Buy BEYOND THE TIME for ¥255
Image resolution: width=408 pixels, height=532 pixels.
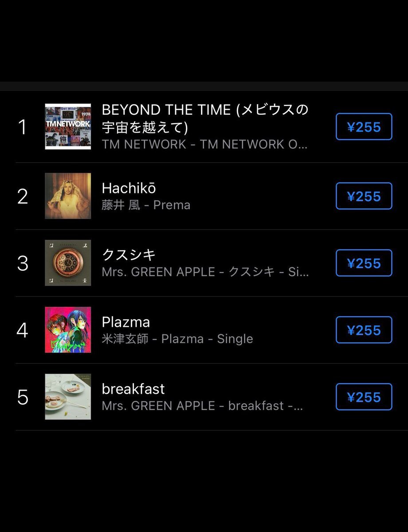[x=364, y=127]
